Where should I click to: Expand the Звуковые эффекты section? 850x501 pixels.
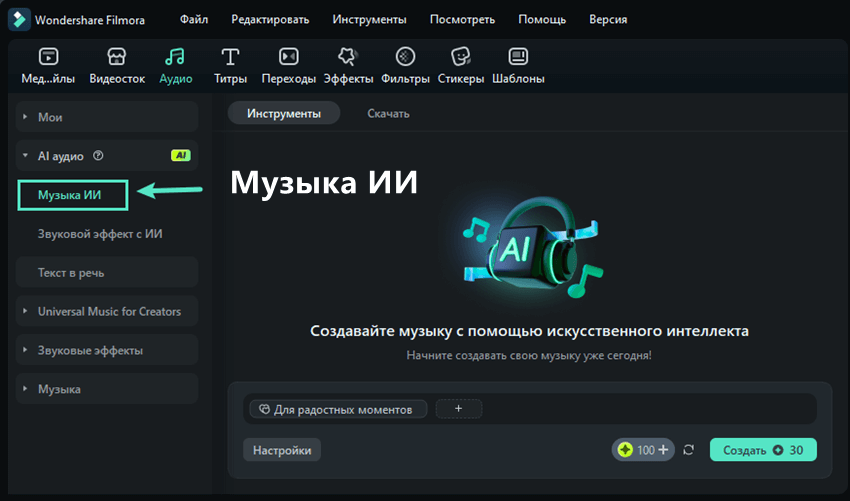pos(107,350)
